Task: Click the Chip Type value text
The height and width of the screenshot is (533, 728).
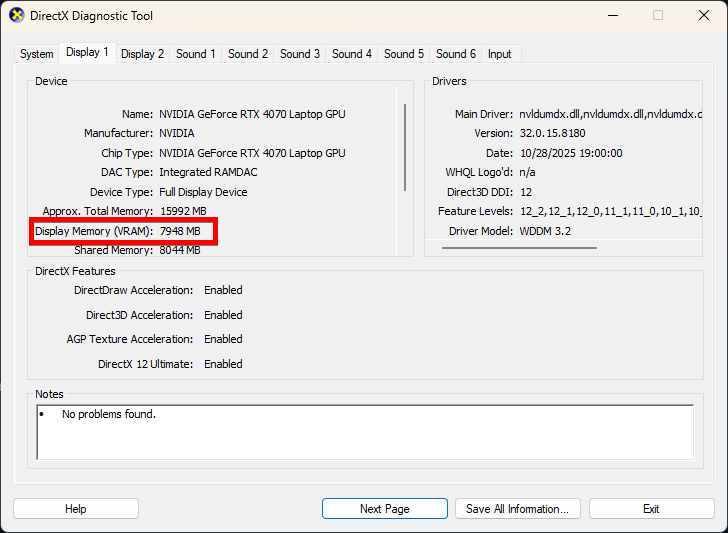Action: point(252,153)
